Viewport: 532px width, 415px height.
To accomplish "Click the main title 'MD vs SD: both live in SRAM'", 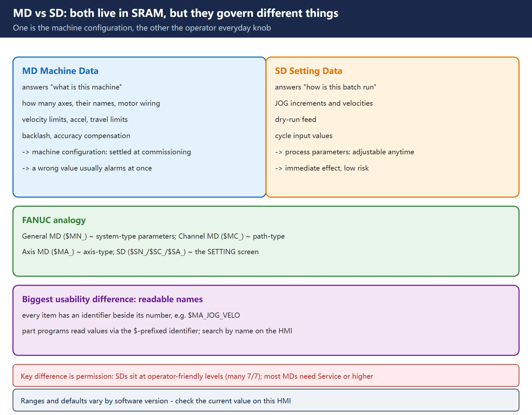I will (x=175, y=13).
